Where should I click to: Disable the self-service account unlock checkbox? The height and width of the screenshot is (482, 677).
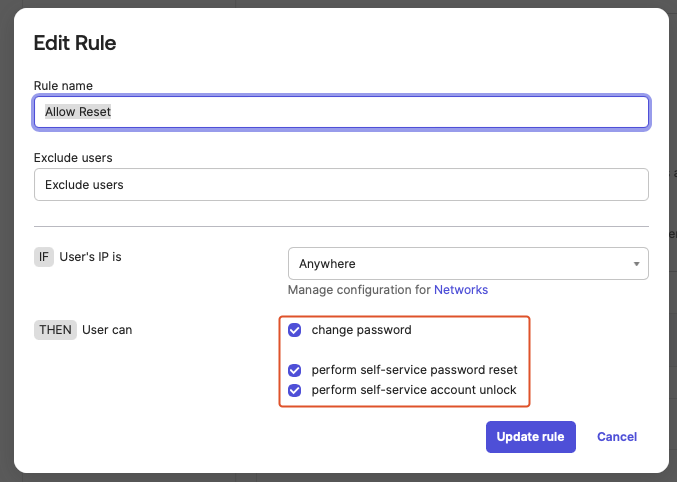click(295, 390)
